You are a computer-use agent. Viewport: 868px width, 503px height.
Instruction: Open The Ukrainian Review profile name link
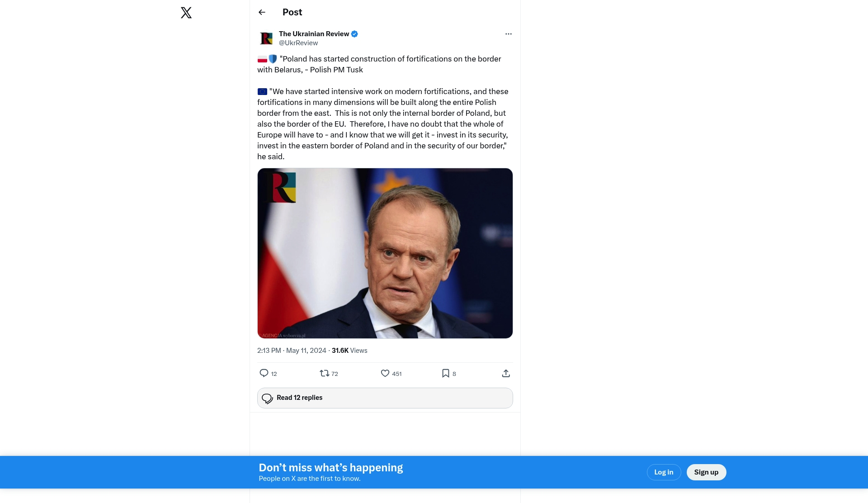pyautogui.click(x=314, y=34)
